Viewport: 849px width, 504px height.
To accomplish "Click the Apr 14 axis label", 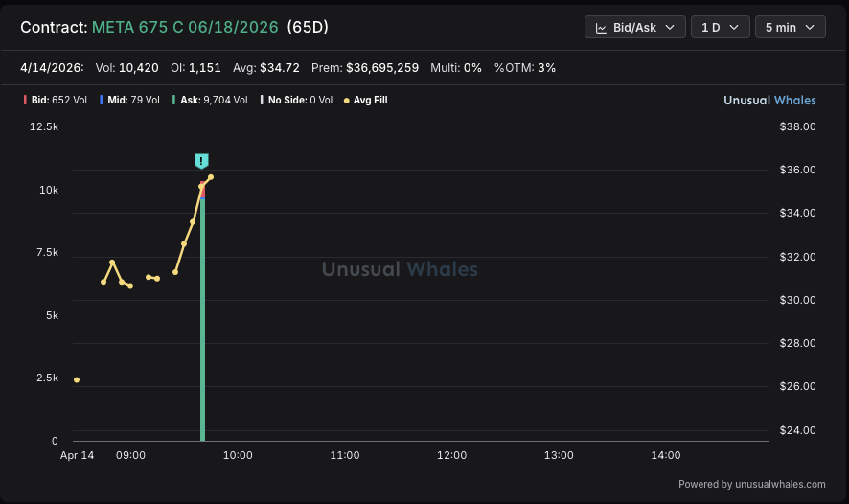I will tap(77, 455).
